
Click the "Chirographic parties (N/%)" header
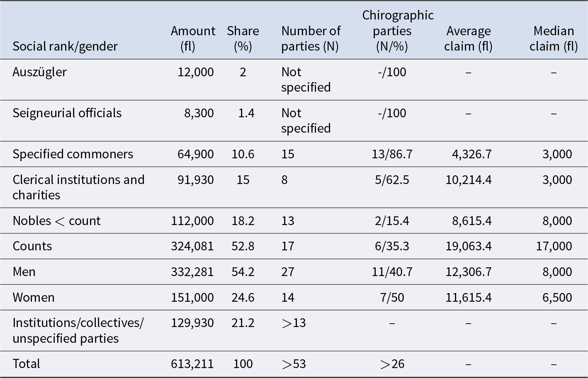[x=392, y=30]
